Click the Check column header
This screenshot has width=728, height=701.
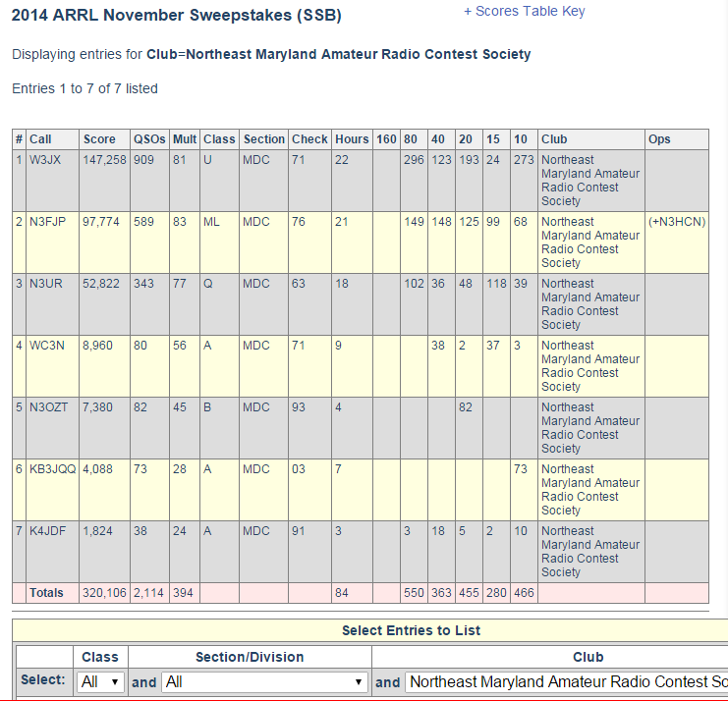tap(309, 139)
